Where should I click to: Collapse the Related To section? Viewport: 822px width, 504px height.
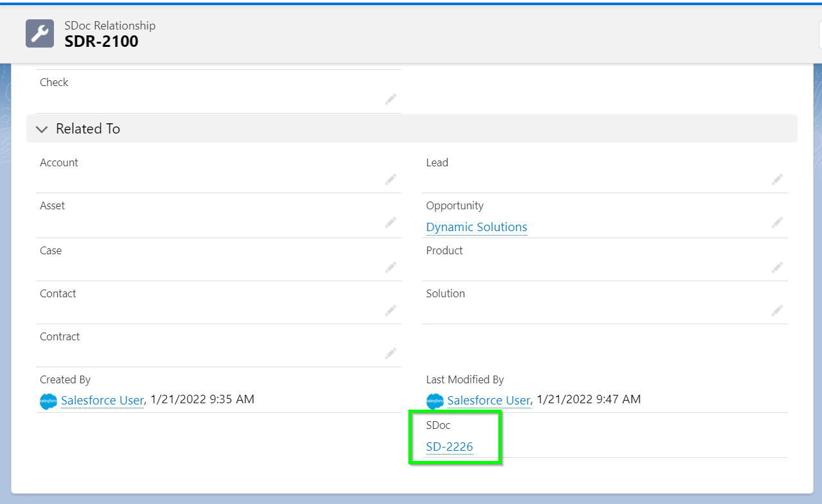point(42,129)
